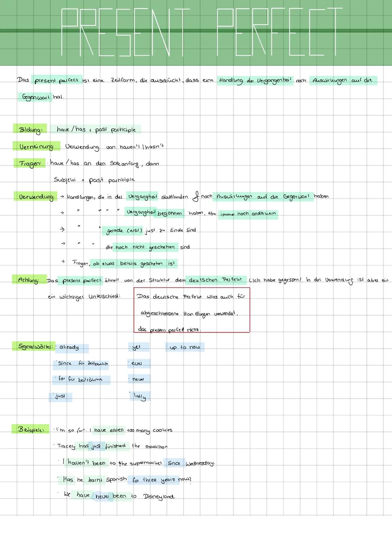The width and height of the screenshot is (392, 537).
Task: Click the Verneinung heading
Action: pos(36,146)
